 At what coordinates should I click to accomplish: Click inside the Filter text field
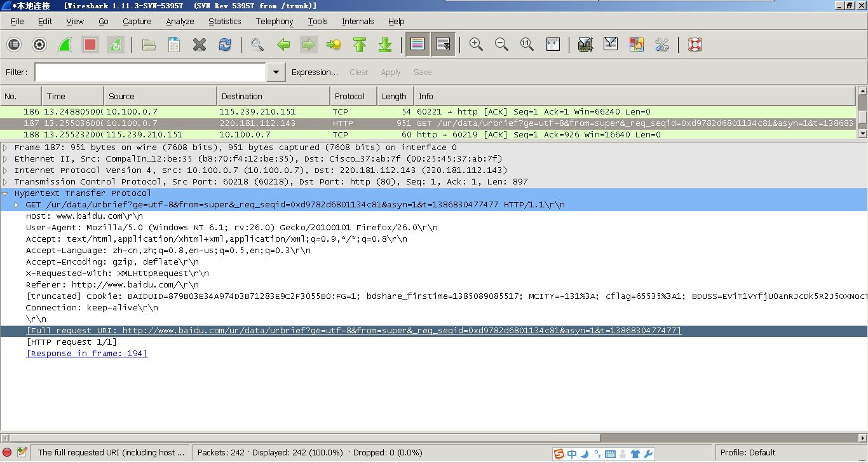point(150,73)
